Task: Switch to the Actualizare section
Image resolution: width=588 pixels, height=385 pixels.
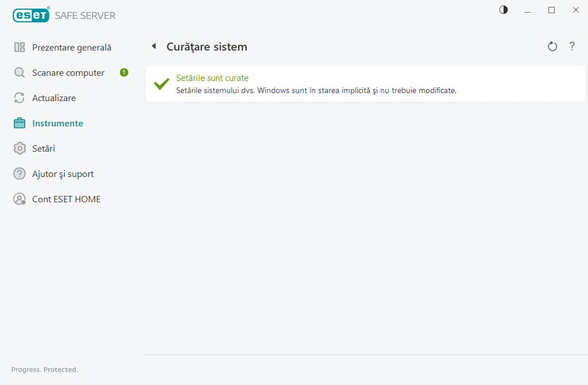Action: [54, 98]
